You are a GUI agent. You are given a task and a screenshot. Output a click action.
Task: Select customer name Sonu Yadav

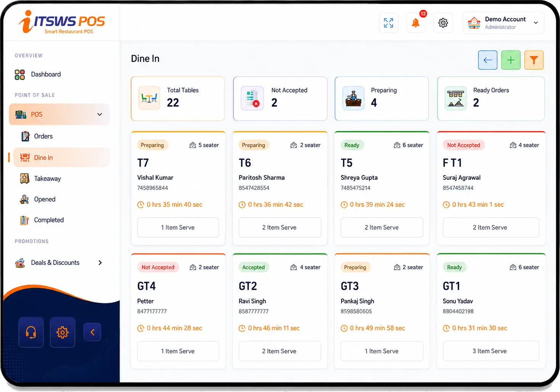[x=458, y=301]
